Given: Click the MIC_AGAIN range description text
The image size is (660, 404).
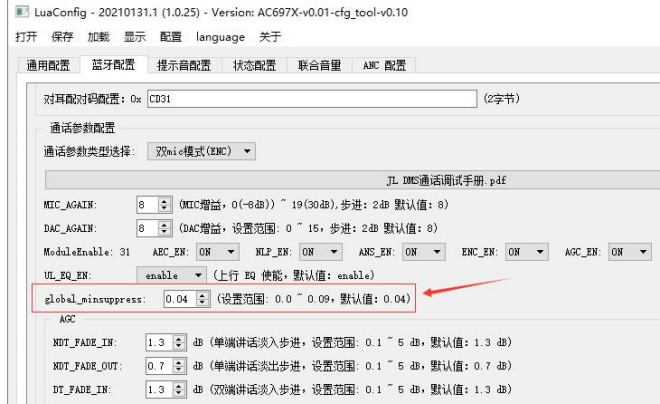Looking at the screenshot, I should pyautogui.click(x=314, y=205).
